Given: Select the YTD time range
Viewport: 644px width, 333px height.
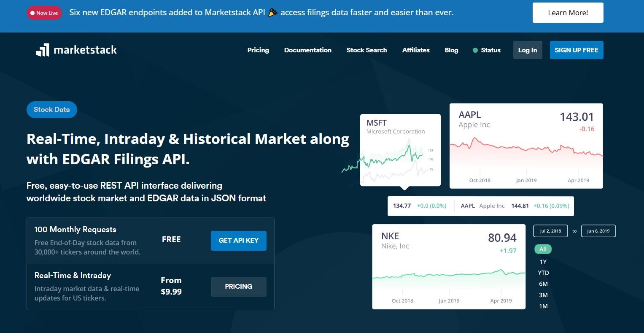Looking at the screenshot, I should pyautogui.click(x=543, y=273).
